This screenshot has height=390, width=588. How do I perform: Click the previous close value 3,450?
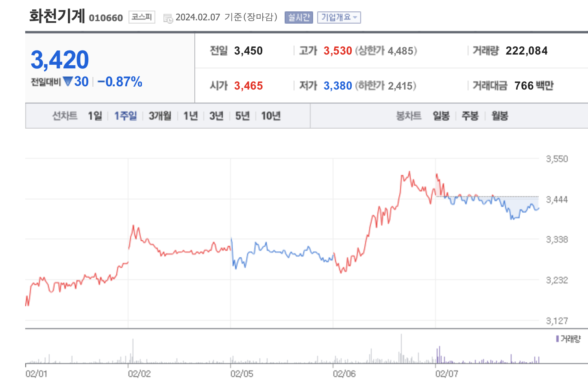pos(248,51)
